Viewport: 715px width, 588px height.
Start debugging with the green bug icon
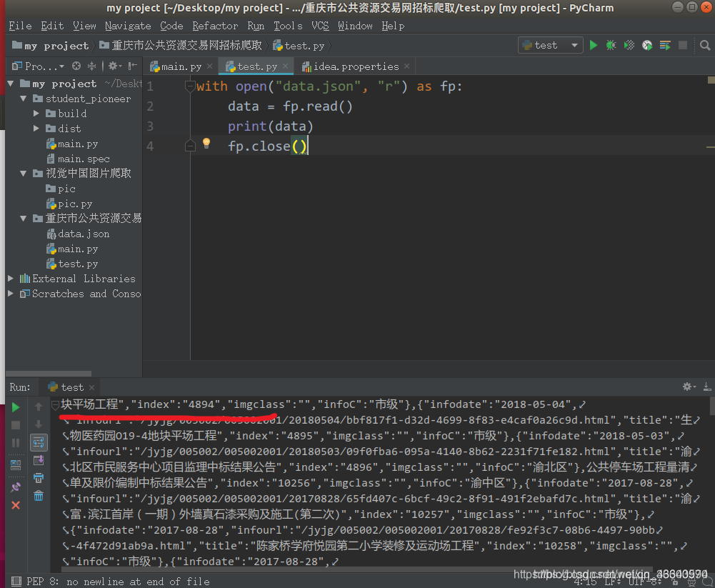(x=611, y=45)
